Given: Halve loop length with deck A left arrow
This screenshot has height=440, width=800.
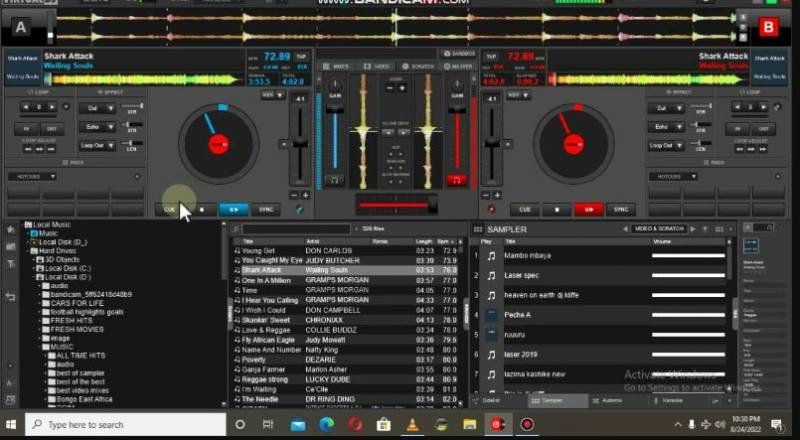Looking at the screenshot, I should point(26,107).
